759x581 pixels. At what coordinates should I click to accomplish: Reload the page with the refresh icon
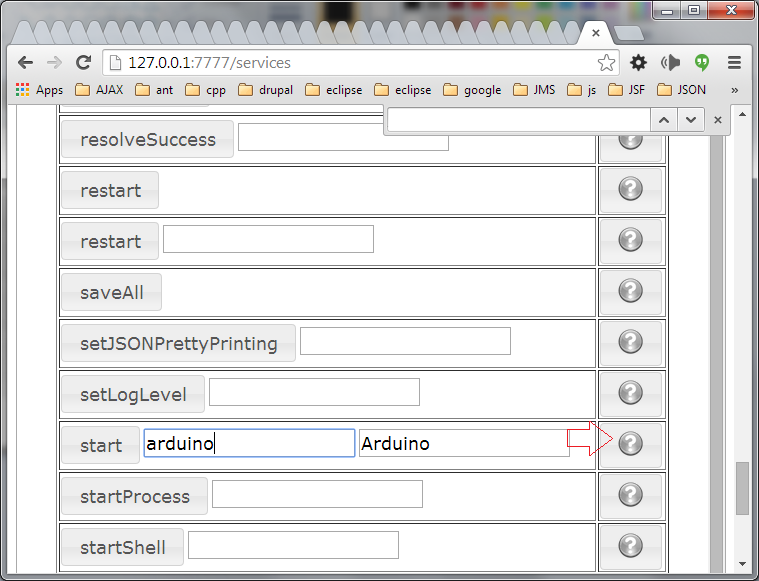(84, 62)
